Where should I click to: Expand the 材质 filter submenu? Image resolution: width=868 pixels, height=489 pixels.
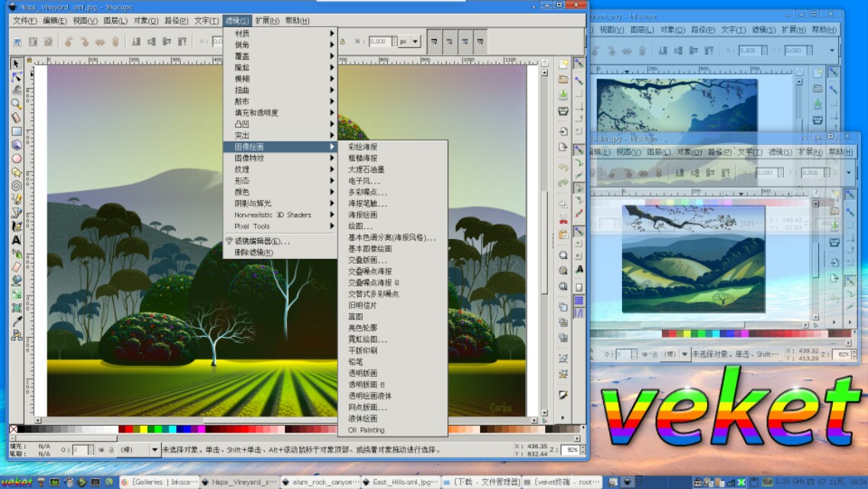[252, 34]
